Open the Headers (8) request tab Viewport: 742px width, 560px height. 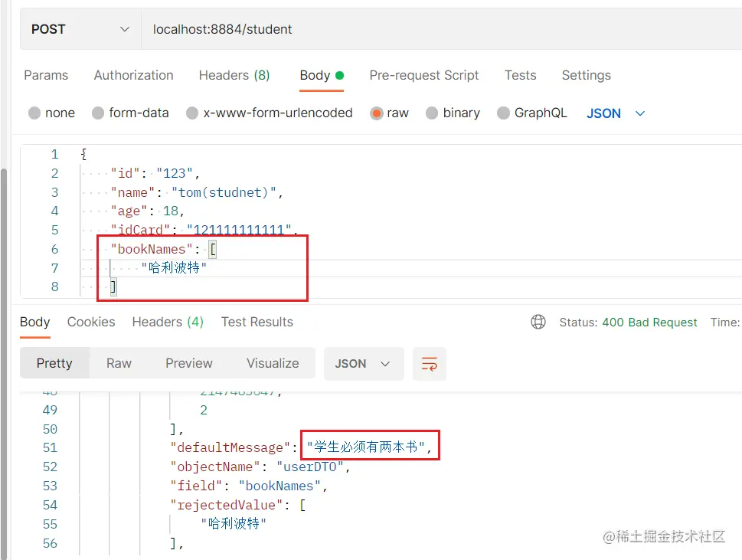pos(234,75)
